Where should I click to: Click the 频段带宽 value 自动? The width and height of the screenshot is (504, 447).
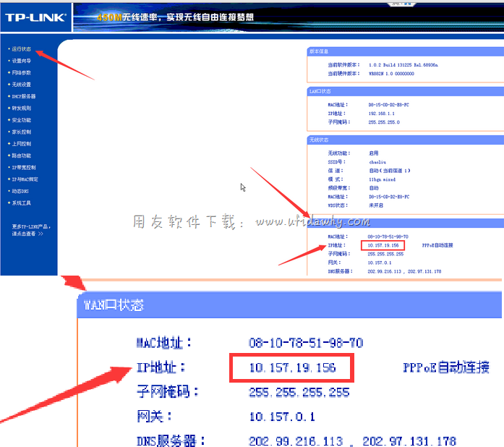374,188
